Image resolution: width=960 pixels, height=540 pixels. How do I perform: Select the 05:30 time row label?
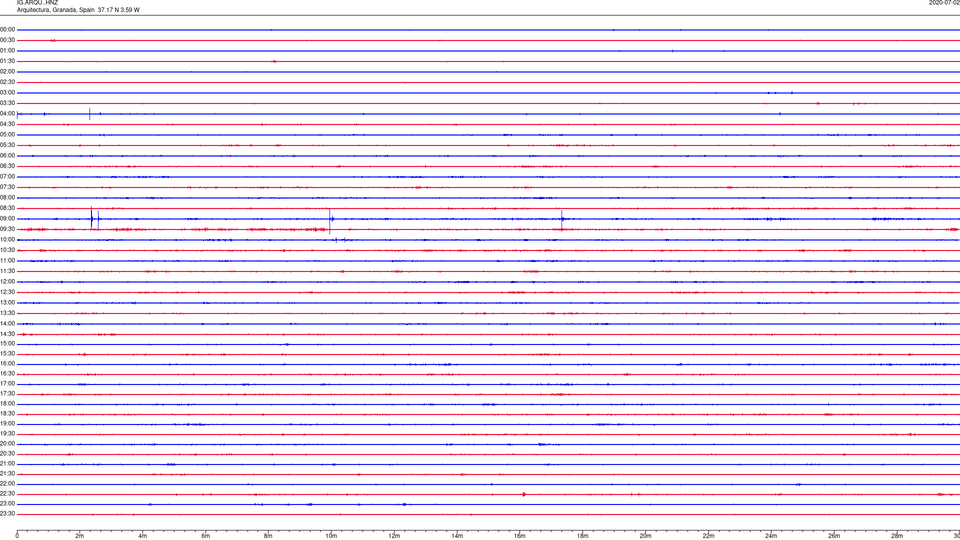click(x=7, y=145)
